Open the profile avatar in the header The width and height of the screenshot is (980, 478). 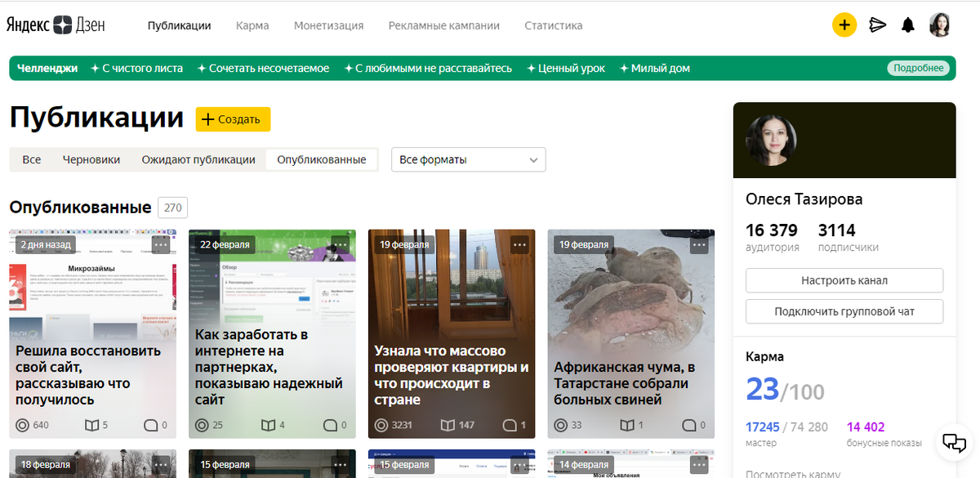(940, 25)
